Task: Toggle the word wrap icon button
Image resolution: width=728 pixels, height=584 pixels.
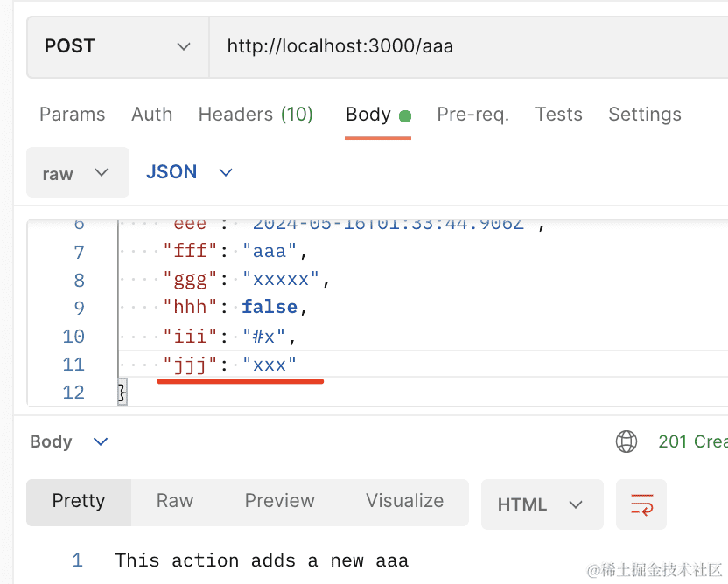Action: point(640,504)
